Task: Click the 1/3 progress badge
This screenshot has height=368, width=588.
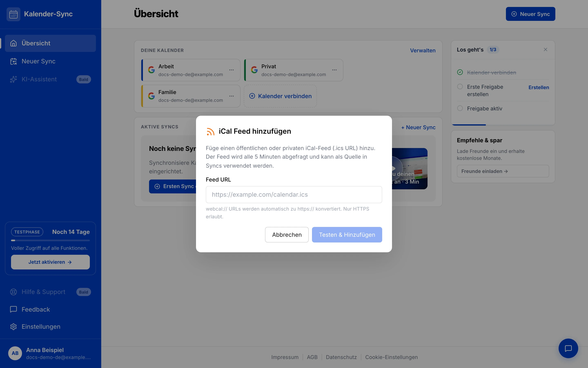Action: (493, 49)
